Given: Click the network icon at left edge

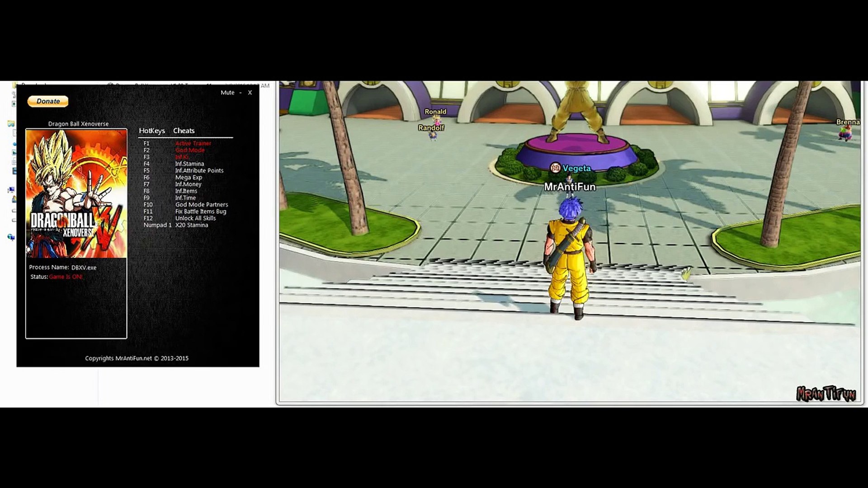Looking at the screenshot, I should coord(11,237).
